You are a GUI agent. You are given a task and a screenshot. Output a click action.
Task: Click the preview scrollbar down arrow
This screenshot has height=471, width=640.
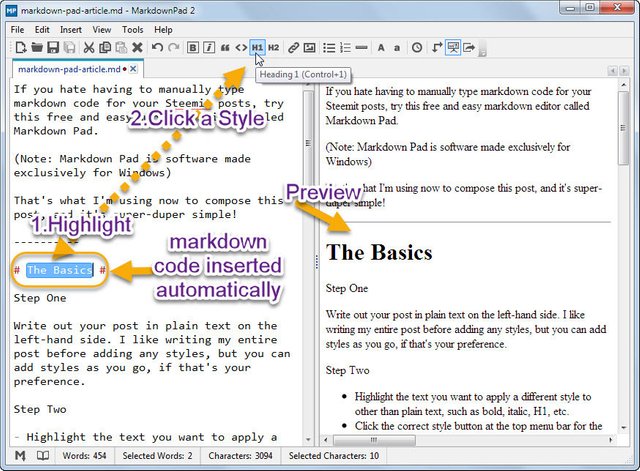623,427
